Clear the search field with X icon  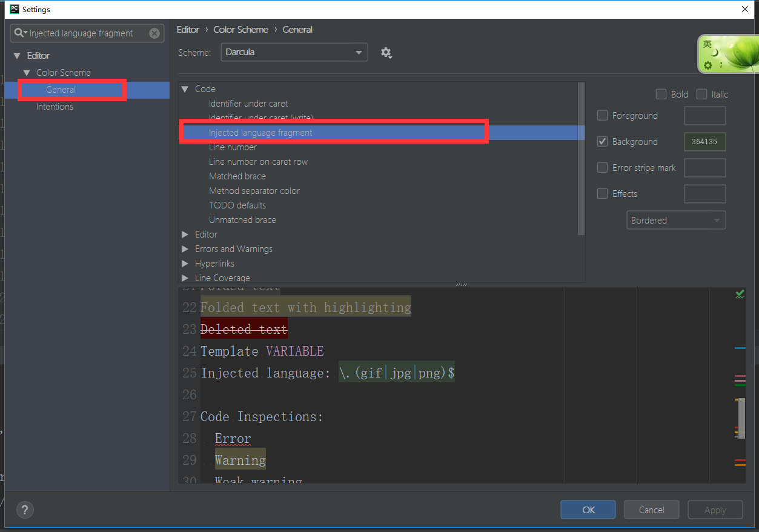click(154, 33)
